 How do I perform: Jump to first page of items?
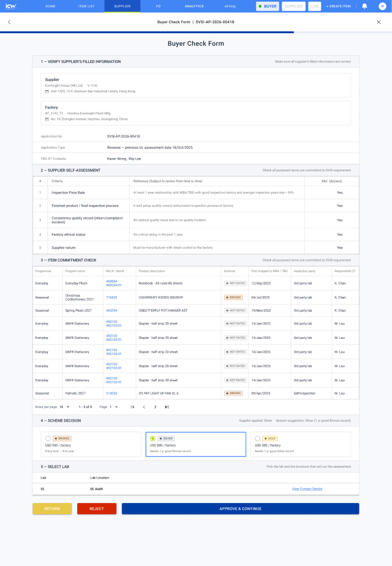click(x=133, y=407)
